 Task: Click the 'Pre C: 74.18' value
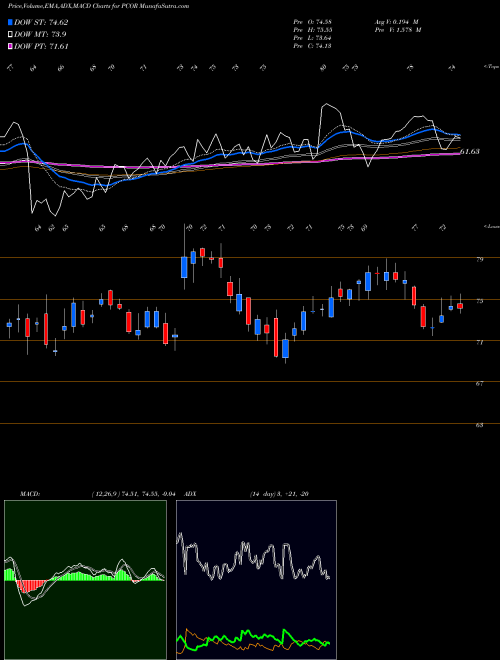pyautogui.click(x=312, y=46)
